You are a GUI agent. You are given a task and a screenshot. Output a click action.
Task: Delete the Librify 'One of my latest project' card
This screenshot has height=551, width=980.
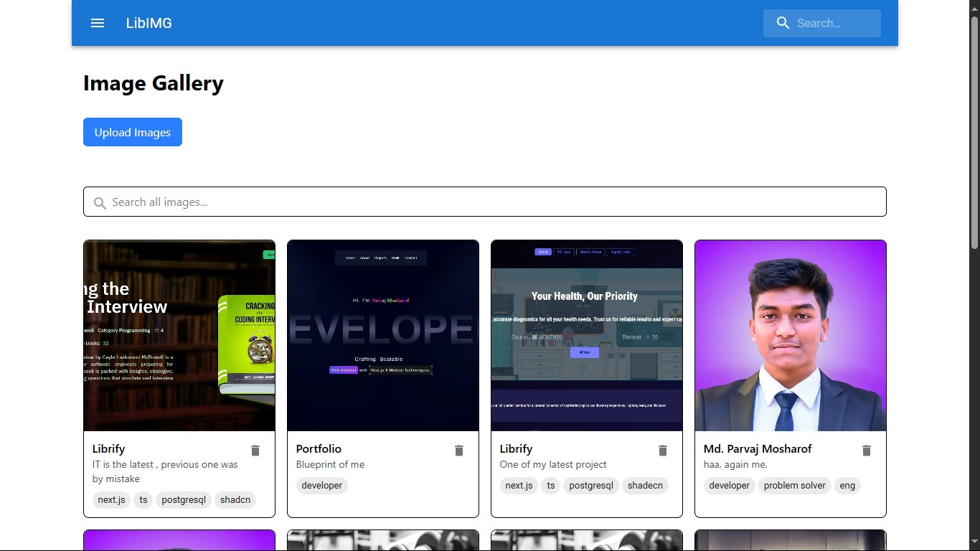pos(663,451)
